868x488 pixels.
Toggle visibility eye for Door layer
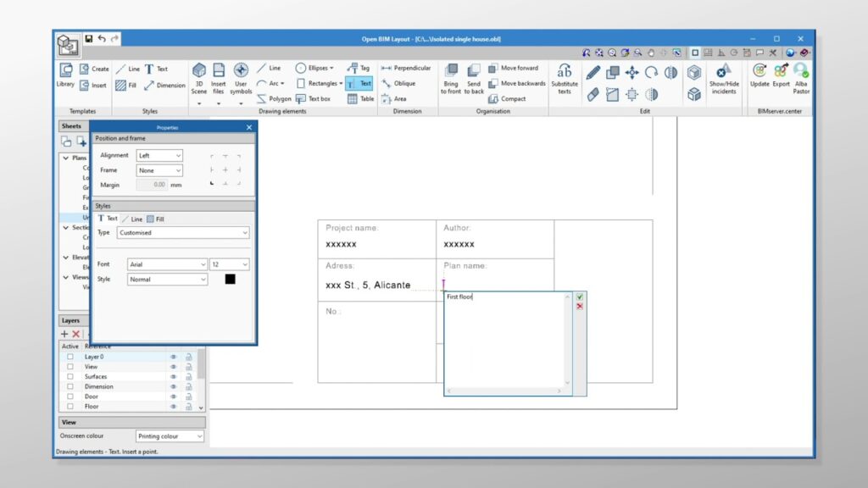pyautogui.click(x=173, y=396)
